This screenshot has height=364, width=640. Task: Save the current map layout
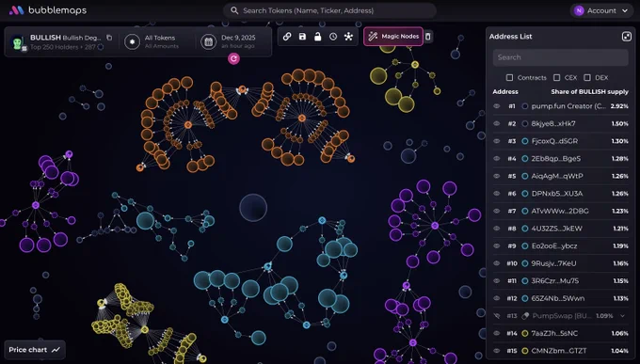click(302, 37)
